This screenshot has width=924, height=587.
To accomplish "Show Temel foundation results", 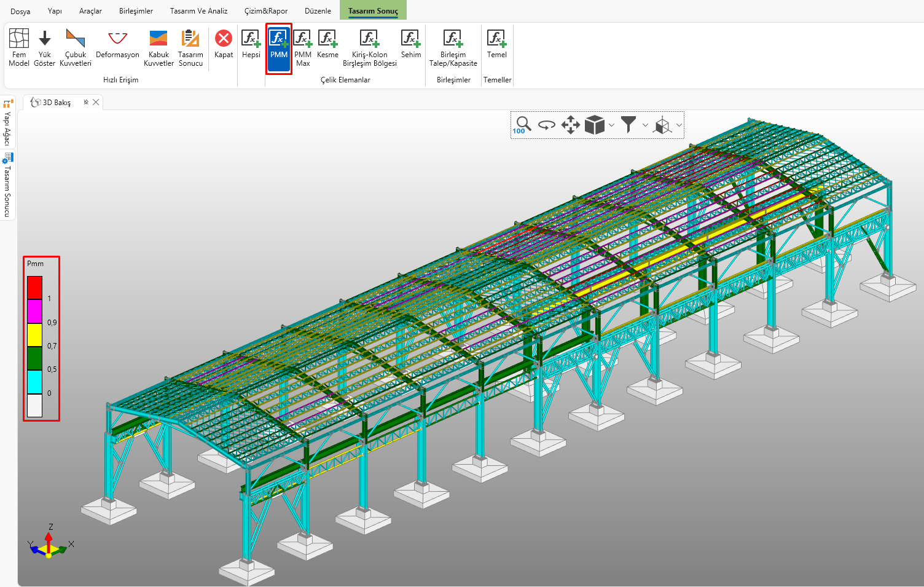I will click(x=497, y=44).
